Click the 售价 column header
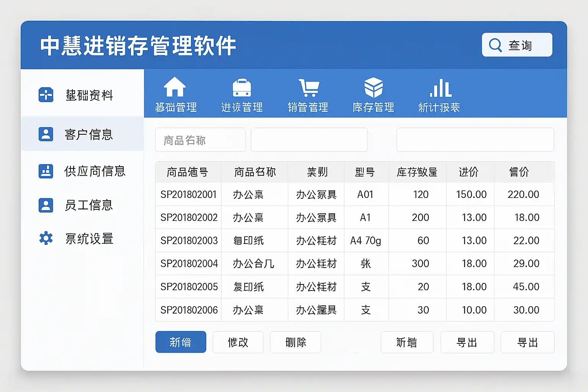 (x=519, y=172)
